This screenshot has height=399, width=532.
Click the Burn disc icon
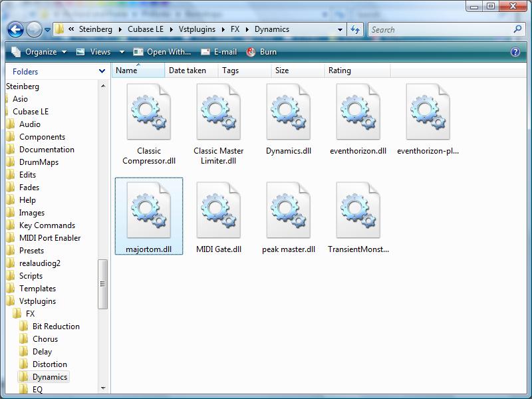[x=251, y=52]
